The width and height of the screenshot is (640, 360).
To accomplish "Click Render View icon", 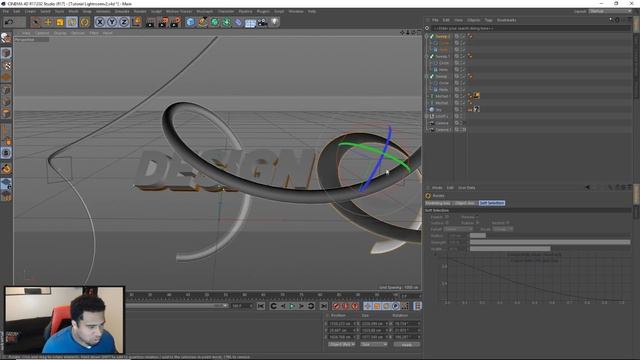I will click(151, 22).
